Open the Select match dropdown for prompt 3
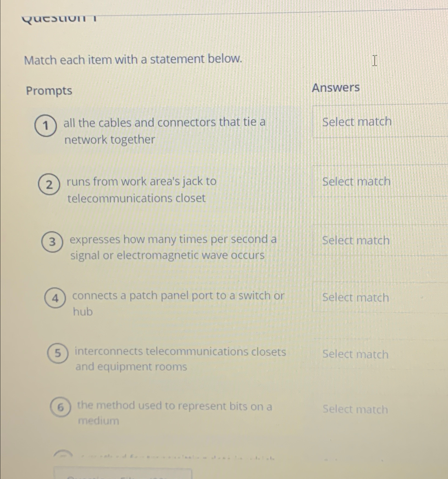448x479 pixels. click(356, 241)
